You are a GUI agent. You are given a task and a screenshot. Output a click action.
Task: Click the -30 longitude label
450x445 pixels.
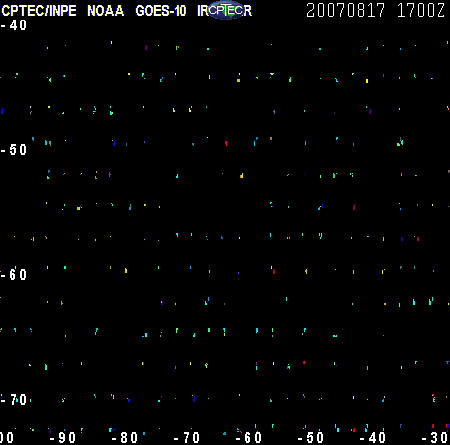click(435, 438)
